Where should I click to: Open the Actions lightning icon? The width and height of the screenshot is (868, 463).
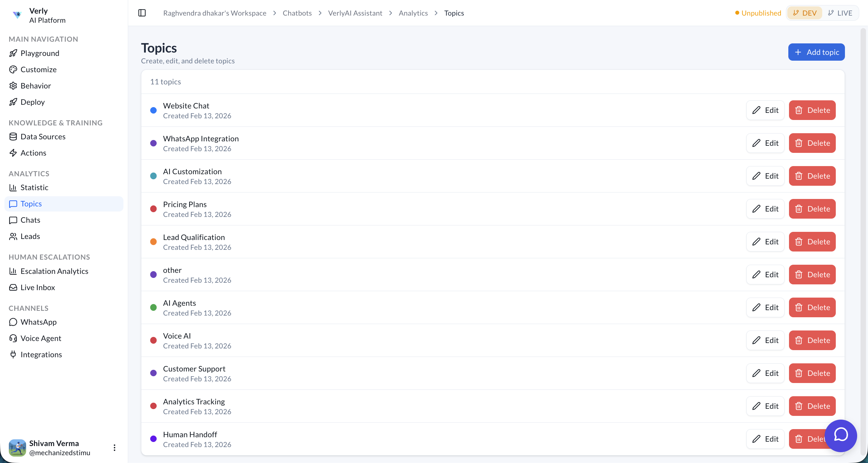[13, 153]
